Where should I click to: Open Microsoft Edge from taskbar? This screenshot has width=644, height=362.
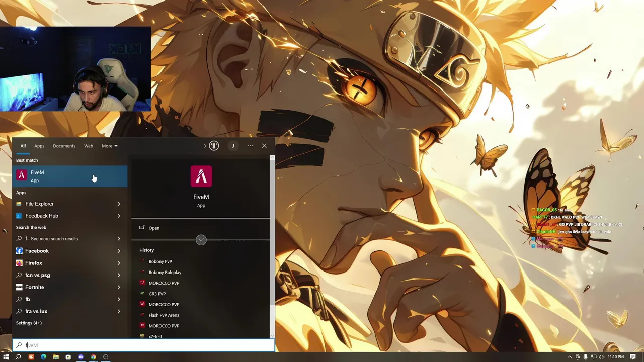pyautogui.click(x=43, y=357)
